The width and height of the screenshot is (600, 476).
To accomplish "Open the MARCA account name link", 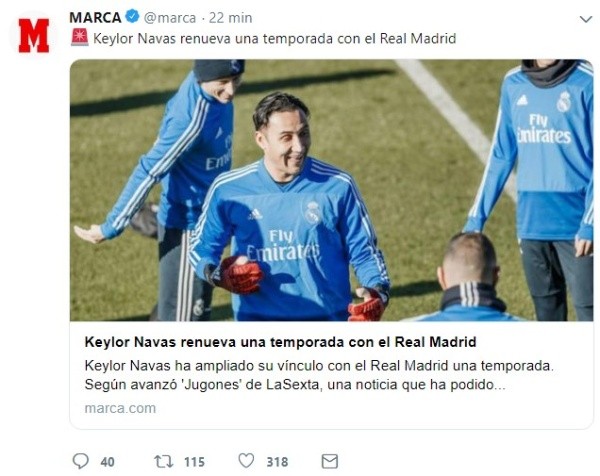I will click(x=95, y=18).
